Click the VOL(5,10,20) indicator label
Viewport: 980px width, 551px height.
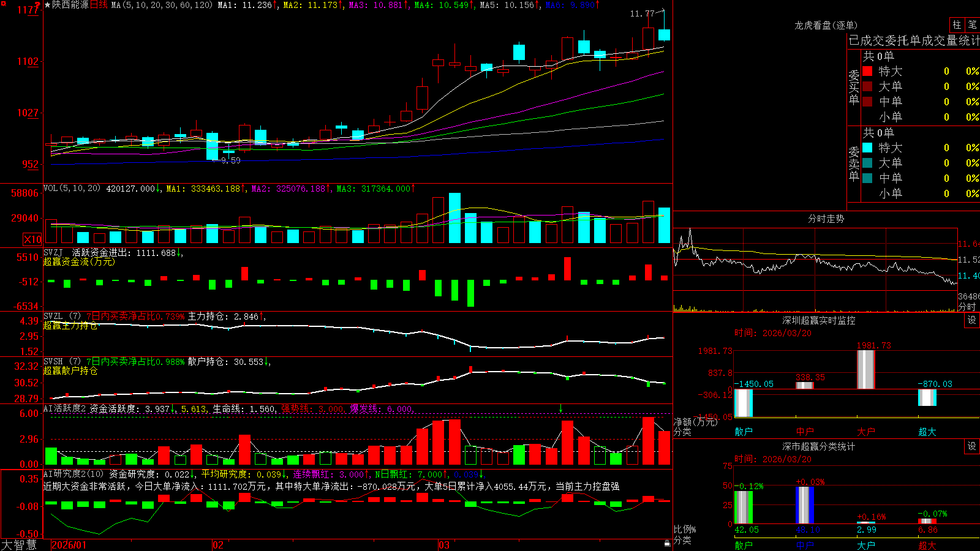point(72,189)
